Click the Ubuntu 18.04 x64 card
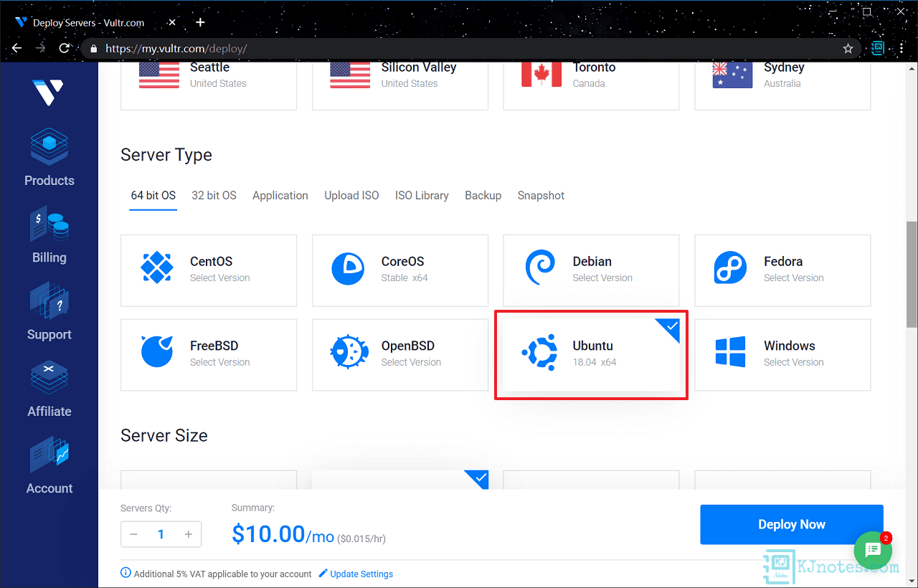This screenshot has width=918, height=588. (x=591, y=355)
